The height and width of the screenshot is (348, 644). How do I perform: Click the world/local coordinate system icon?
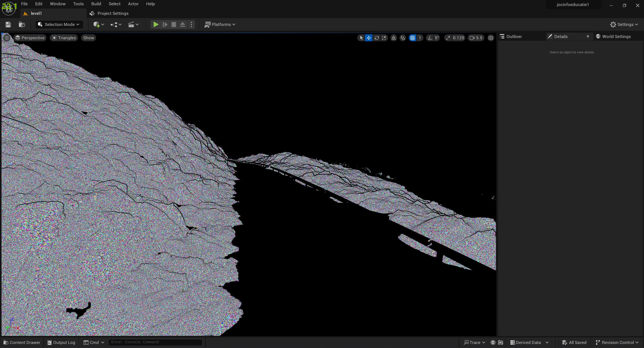(394, 38)
